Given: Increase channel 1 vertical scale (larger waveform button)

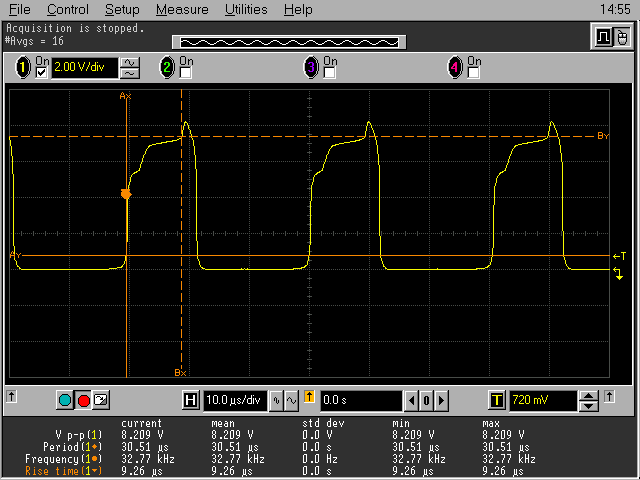Looking at the screenshot, I should pos(130,62).
